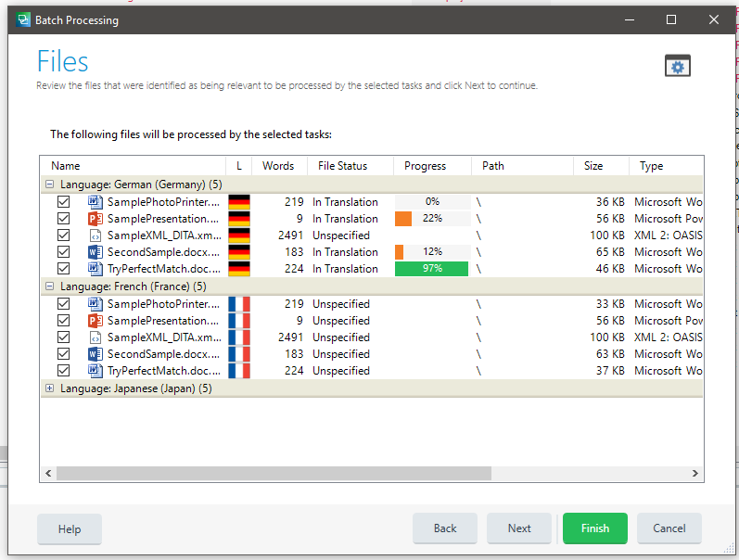Click the XML icon for German SampleXML_DITA
Image resolution: width=739 pixels, height=560 pixels.
point(95,235)
